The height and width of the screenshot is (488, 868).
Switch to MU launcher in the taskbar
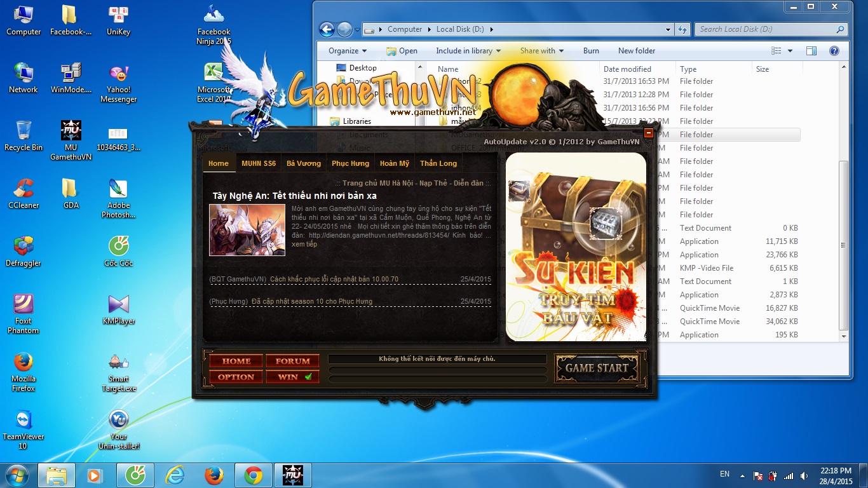click(x=293, y=475)
